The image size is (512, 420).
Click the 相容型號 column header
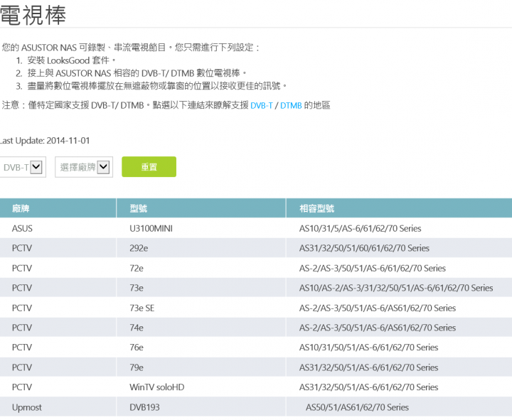[399, 208]
